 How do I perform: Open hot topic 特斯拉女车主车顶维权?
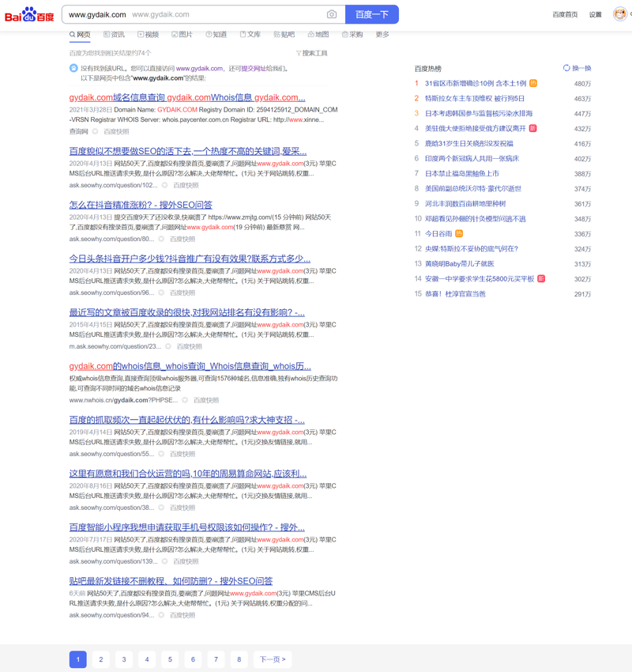pos(475,98)
